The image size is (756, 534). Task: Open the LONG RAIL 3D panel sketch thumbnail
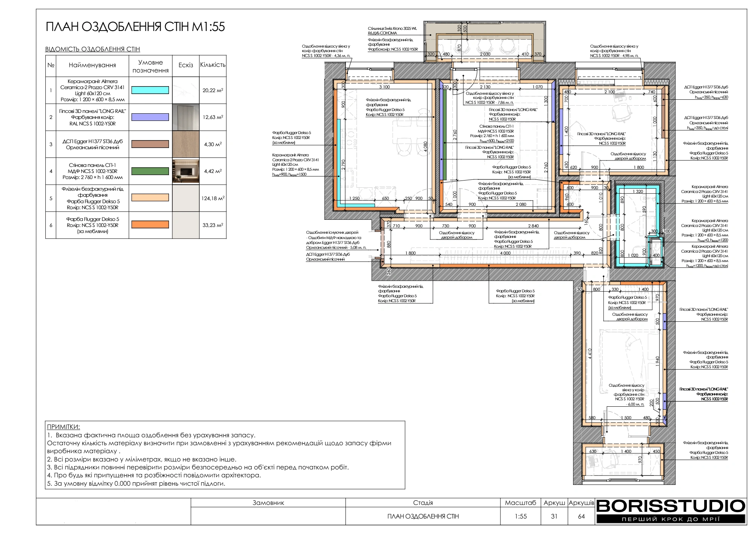click(186, 117)
